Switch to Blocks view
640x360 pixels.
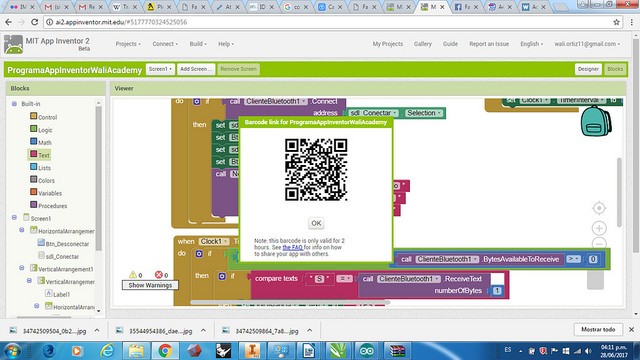(x=615, y=69)
